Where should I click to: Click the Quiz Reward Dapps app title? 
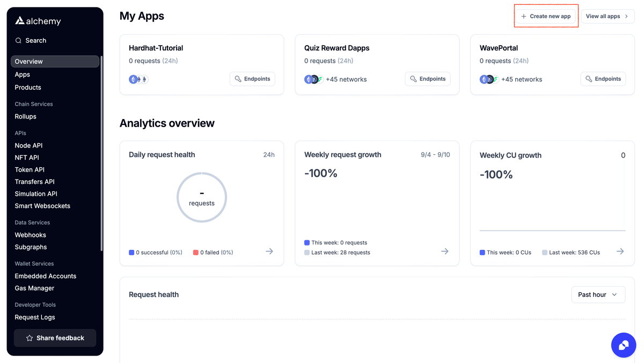336,48
